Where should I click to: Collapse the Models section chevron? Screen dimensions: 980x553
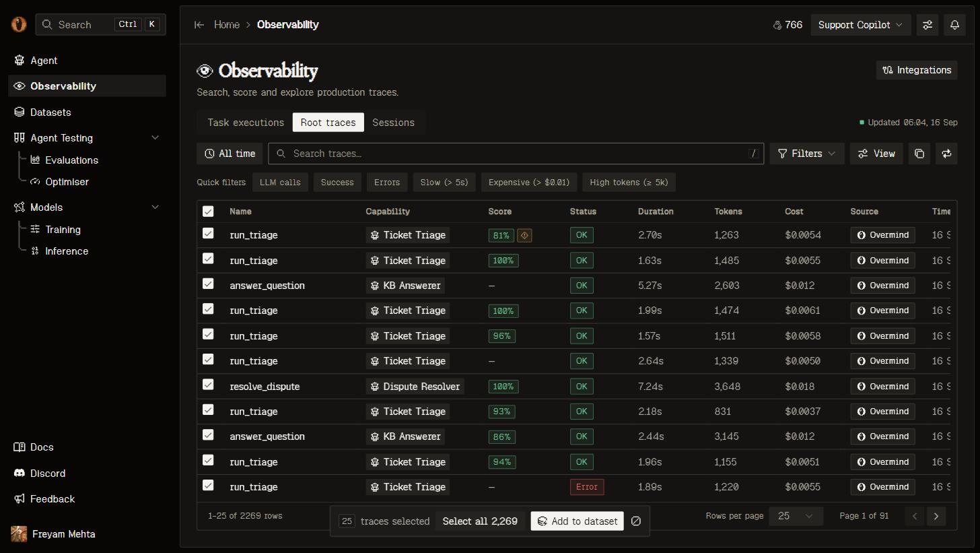(x=155, y=207)
